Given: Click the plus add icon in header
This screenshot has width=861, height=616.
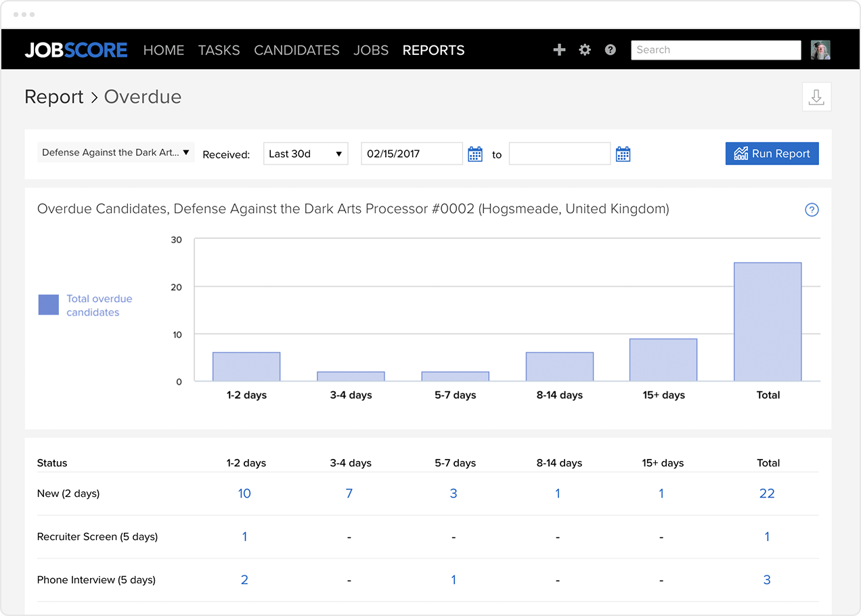Looking at the screenshot, I should coord(559,50).
